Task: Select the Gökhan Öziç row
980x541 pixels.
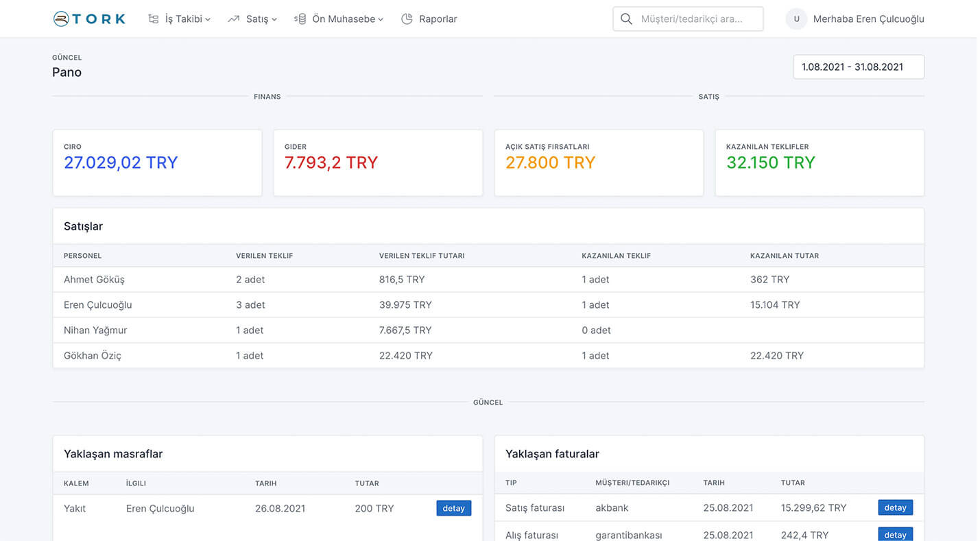Action: (x=488, y=356)
